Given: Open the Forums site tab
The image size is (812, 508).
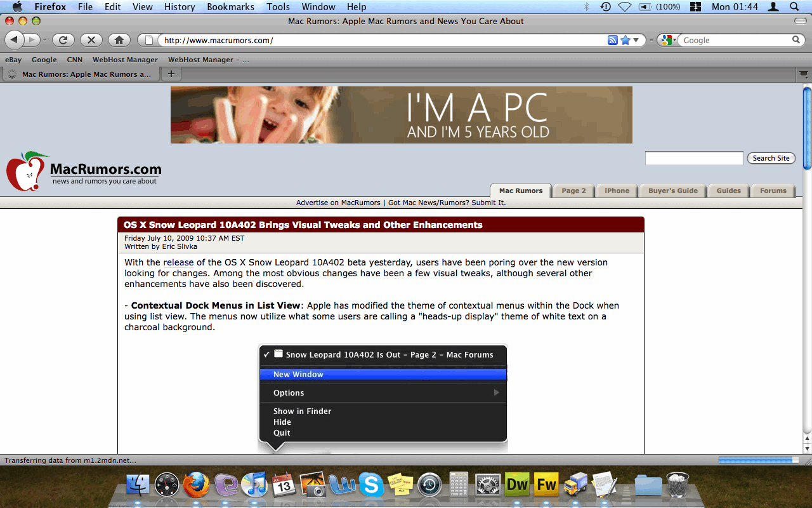Looking at the screenshot, I should (773, 190).
